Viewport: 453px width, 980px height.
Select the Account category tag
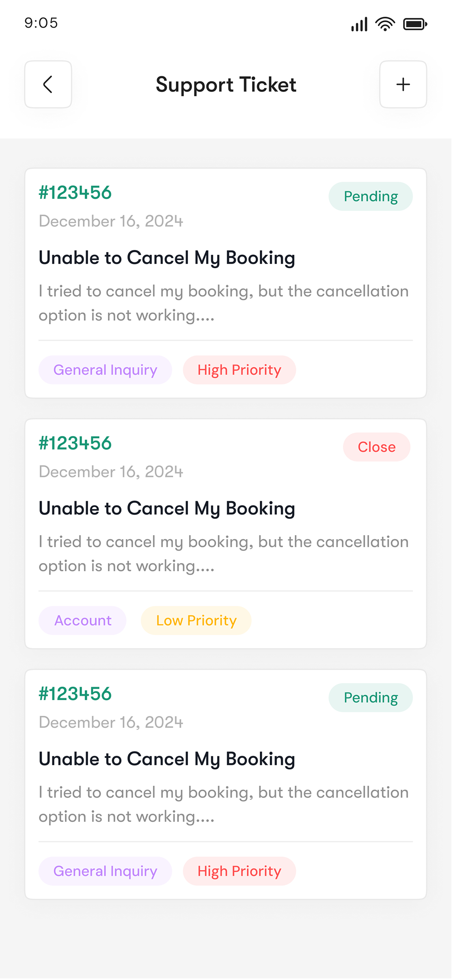coord(82,620)
